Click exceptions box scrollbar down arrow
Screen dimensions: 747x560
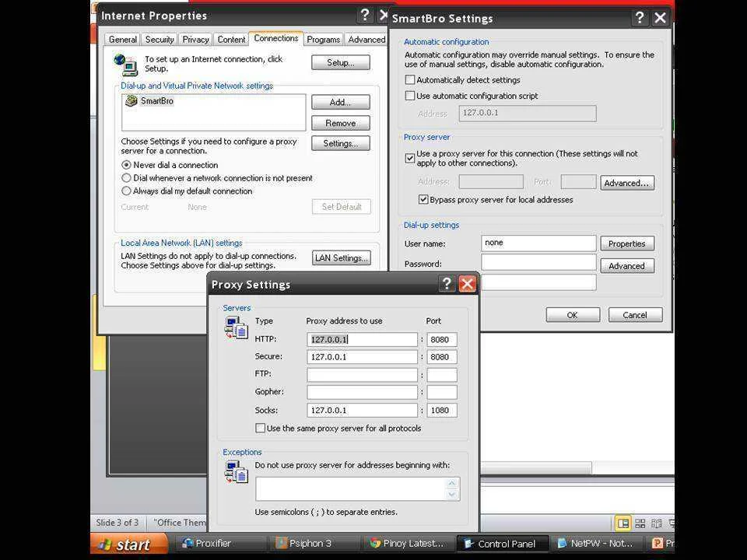pos(451,495)
